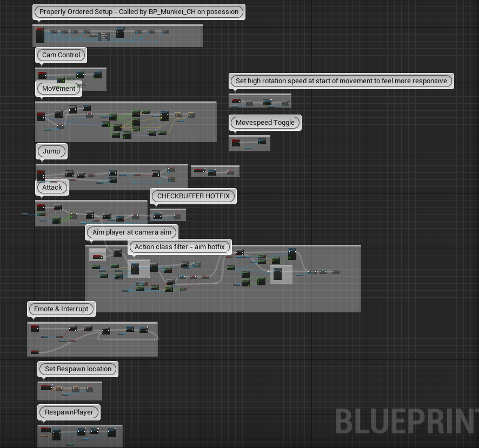Select red event node in Properly Ordered Setup group
Screen dimensions: 479x448
click(40, 36)
